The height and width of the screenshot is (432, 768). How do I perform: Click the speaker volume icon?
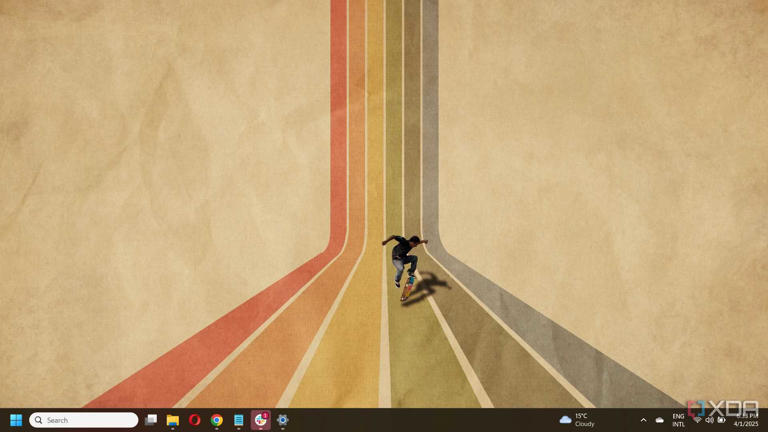tap(709, 420)
